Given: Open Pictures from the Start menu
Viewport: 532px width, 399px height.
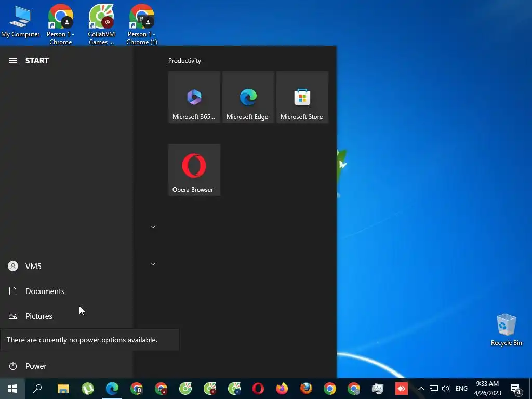Looking at the screenshot, I should point(66,316).
